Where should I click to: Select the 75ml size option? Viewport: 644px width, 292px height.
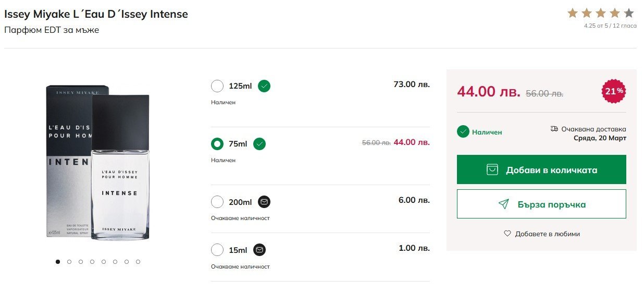pyautogui.click(x=217, y=144)
